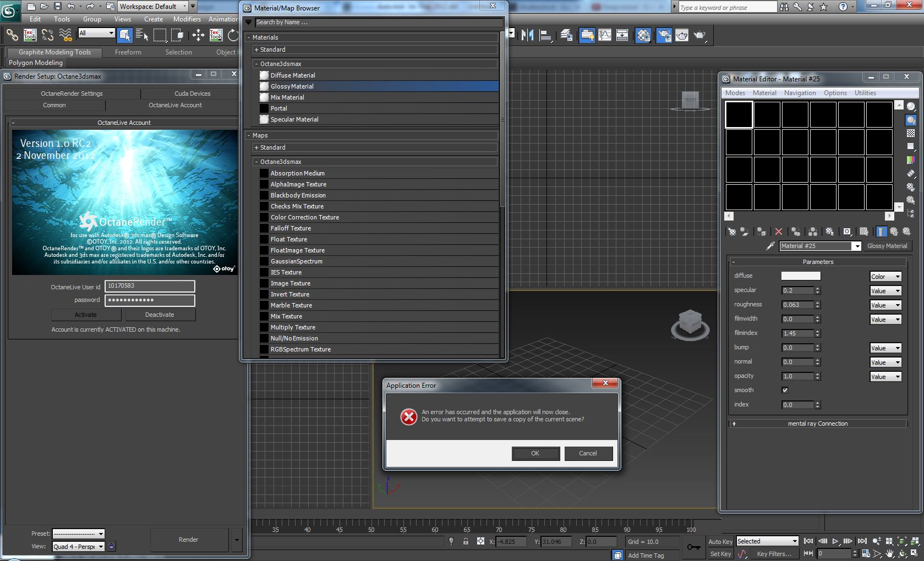
Task: Expand the mental ray Connection rollout
Action: pyautogui.click(x=817, y=424)
